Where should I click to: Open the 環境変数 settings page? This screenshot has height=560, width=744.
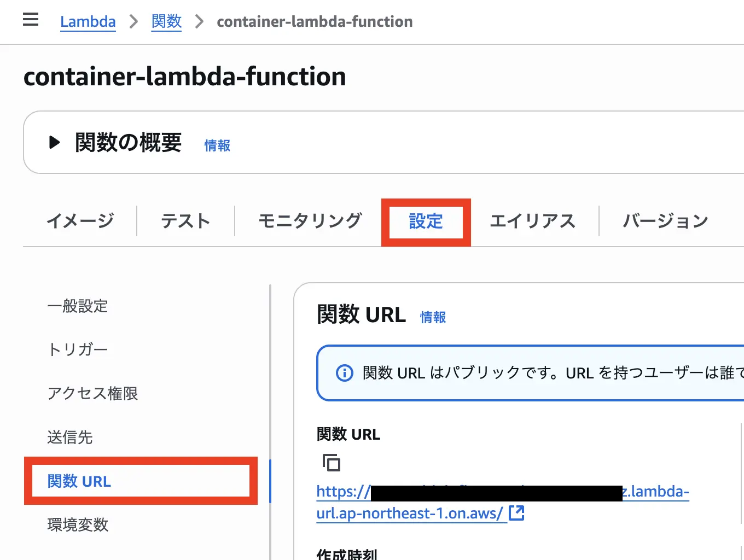click(x=78, y=525)
